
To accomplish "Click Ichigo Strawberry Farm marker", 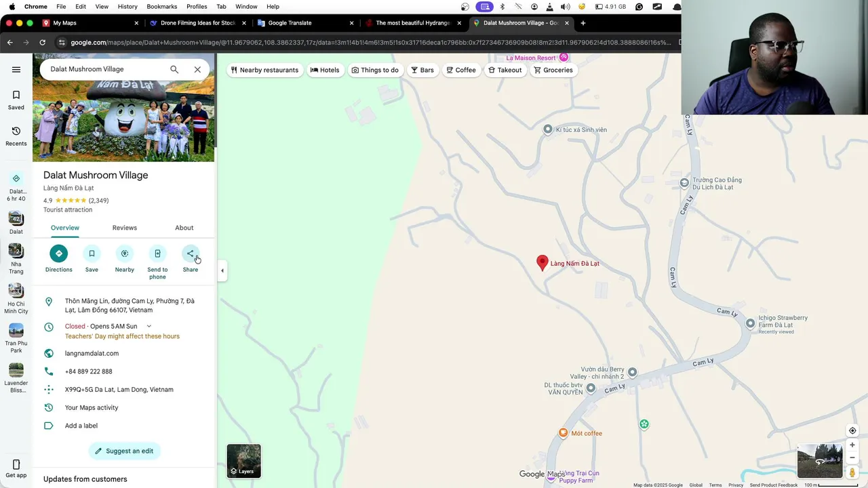I will pos(750,323).
